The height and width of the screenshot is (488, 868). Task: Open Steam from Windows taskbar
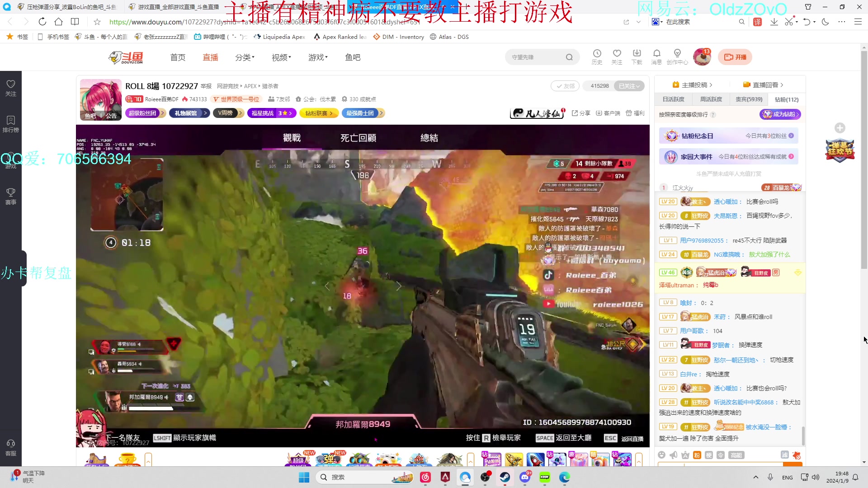pyautogui.click(x=505, y=477)
